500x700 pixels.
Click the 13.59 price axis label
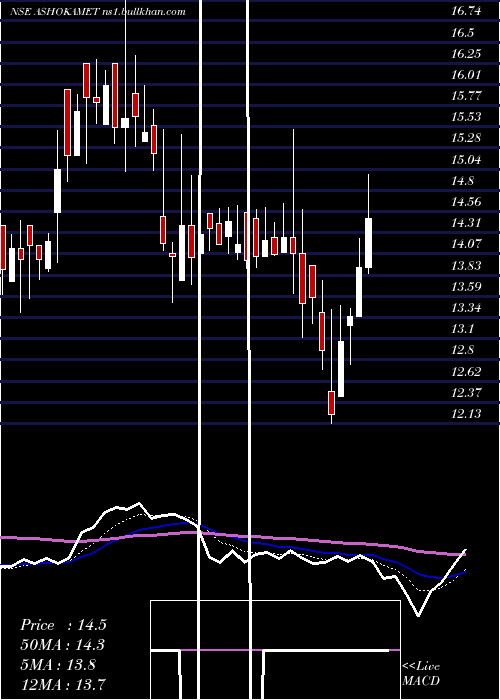pyautogui.click(x=466, y=287)
